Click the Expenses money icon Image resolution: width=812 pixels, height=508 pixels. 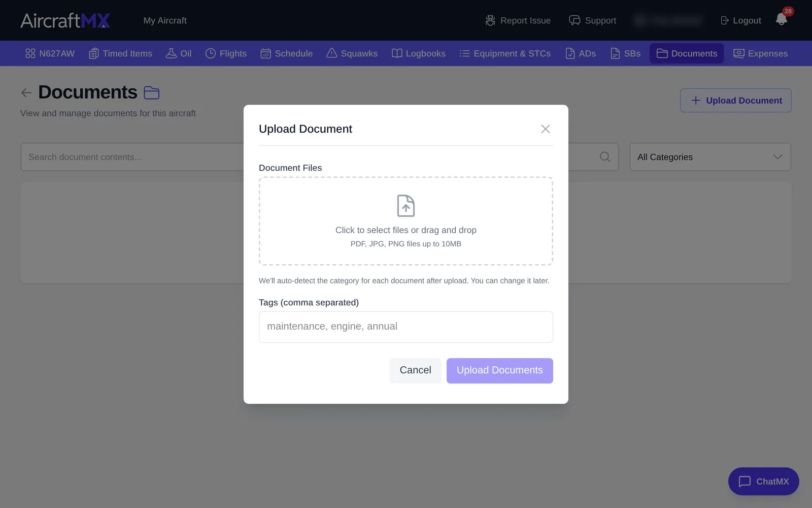point(739,53)
